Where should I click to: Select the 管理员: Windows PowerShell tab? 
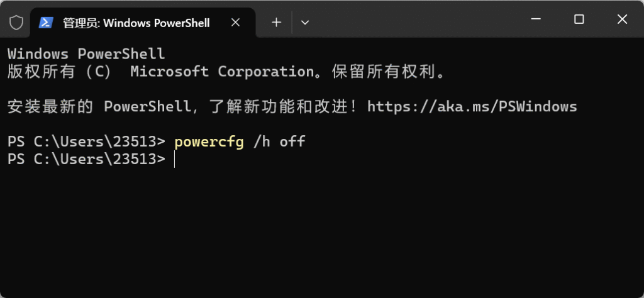pos(136,23)
